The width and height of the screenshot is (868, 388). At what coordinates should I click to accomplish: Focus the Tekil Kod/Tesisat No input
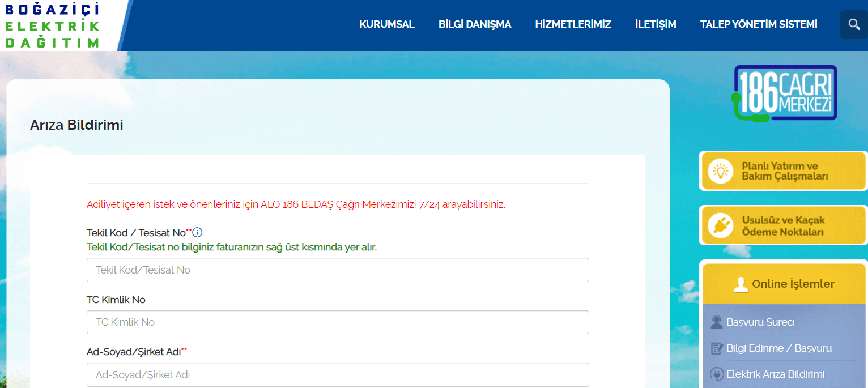coord(337,270)
